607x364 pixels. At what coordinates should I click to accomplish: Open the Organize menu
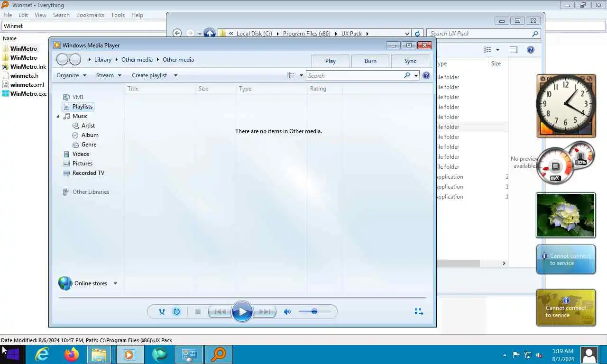tap(71, 75)
